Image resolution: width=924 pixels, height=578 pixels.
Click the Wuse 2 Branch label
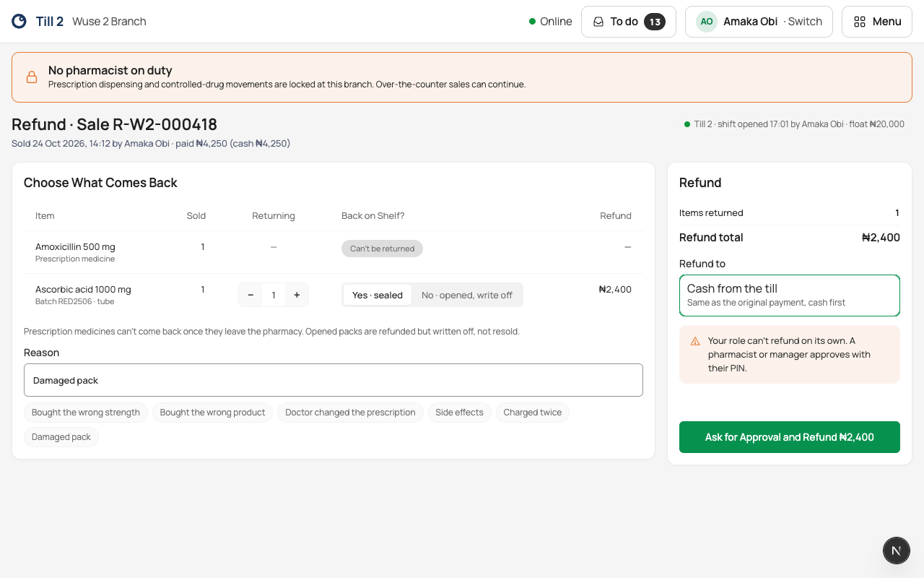pyautogui.click(x=109, y=22)
